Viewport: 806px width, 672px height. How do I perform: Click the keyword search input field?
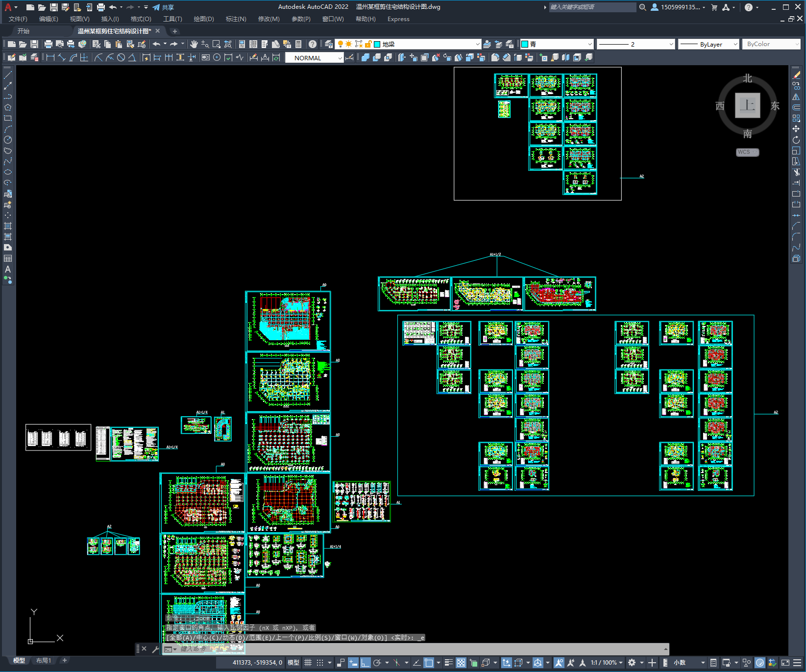coord(592,7)
